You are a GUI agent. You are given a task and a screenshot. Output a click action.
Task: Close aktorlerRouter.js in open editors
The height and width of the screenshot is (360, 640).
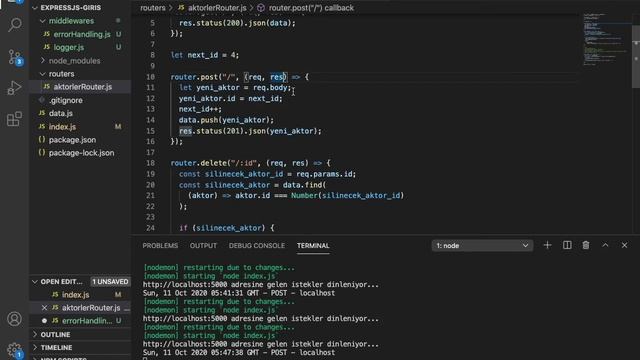pos(44,308)
